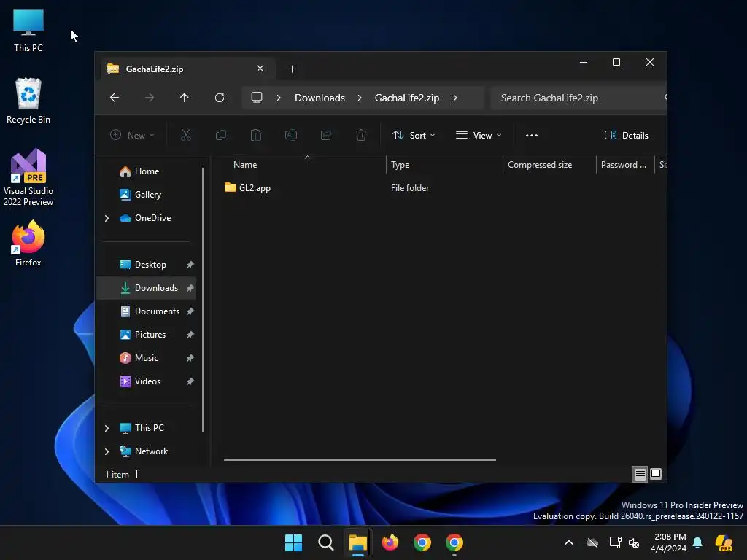This screenshot has height=560, width=747.
Task: Refresh the GachaLife2.zip folder view
Action: tap(220, 98)
